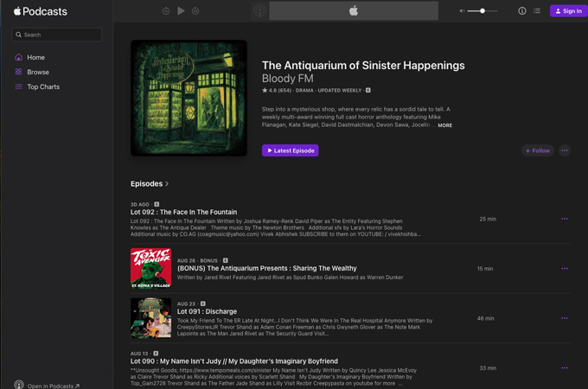Click the explicit badge next to UPDATED WEEKLY
588x389 pixels.
point(368,90)
